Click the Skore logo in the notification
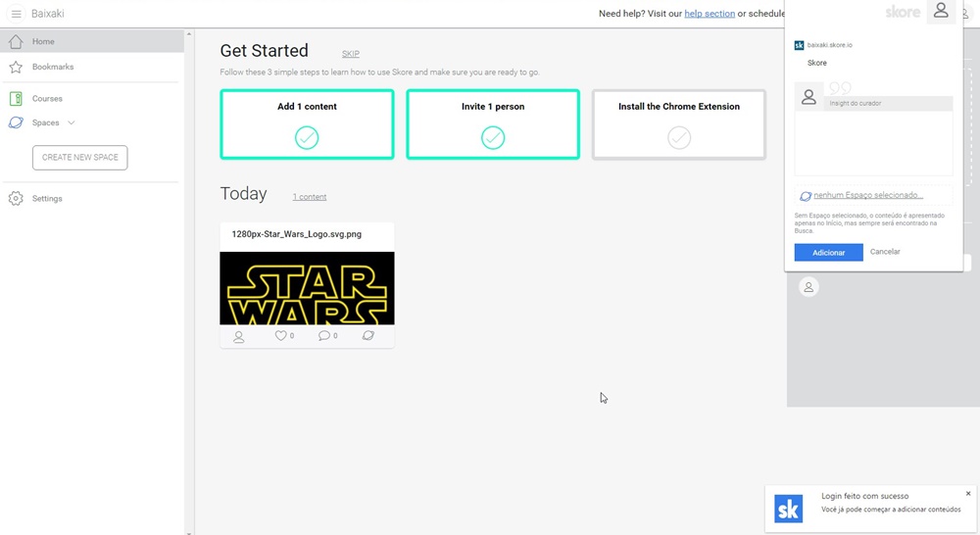This screenshot has height=535, width=980. [x=788, y=509]
